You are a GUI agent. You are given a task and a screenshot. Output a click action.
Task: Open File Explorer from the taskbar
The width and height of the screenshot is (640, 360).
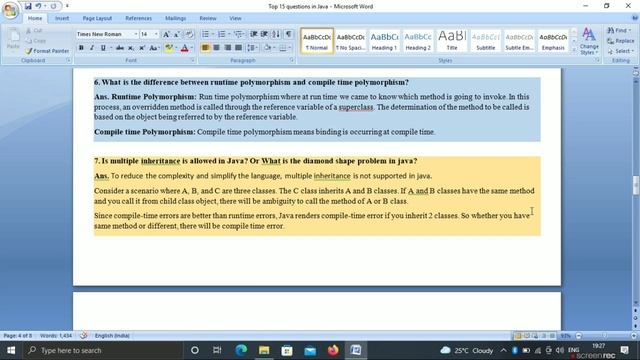pos(264,350)
